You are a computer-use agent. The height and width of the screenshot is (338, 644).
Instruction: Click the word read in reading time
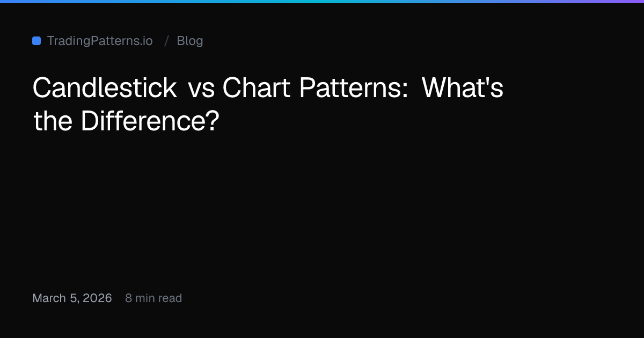(170, 298)
